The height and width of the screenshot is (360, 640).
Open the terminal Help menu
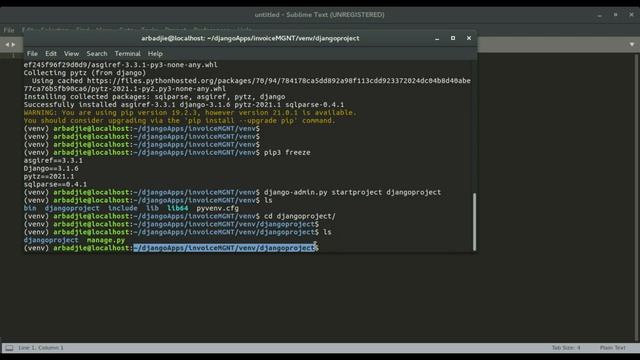click(155, 53)
